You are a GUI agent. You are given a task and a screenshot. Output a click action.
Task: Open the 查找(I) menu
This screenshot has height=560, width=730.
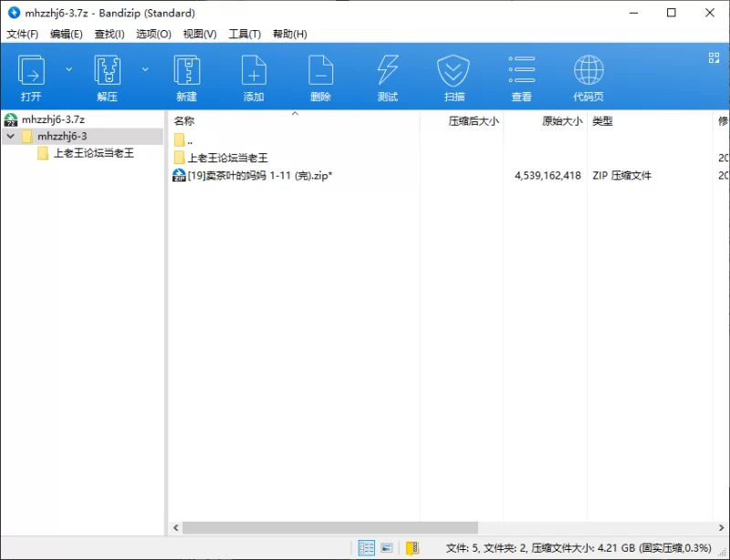click(x=109, y=34)
